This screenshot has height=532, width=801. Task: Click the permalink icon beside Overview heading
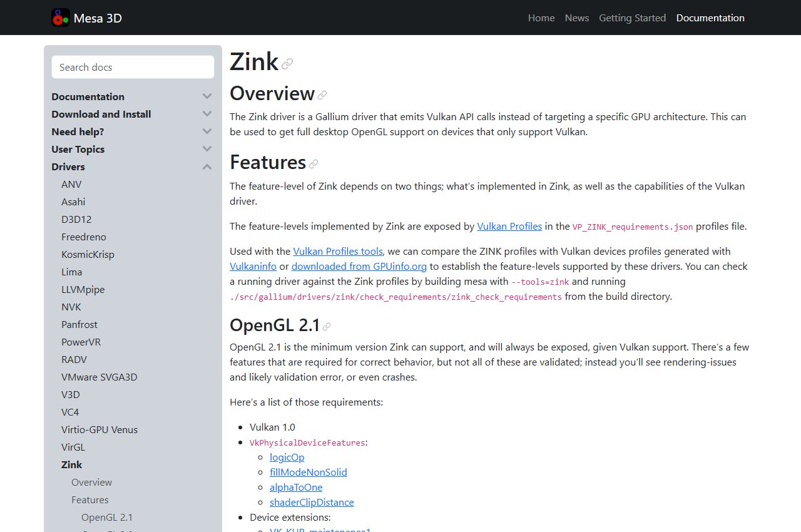click(x=322, y=95)
